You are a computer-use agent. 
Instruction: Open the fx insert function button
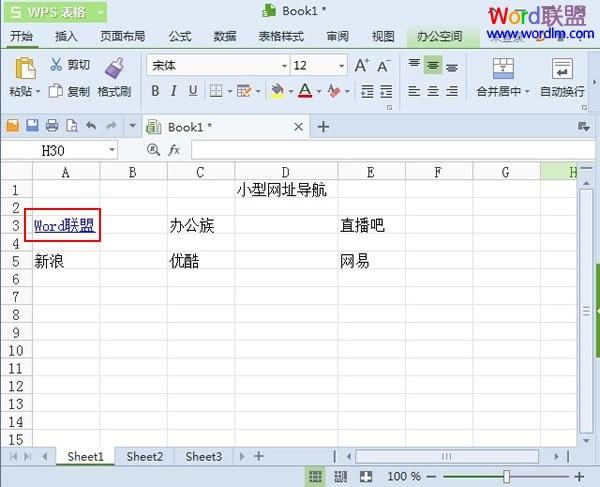[x=174, y=150]
